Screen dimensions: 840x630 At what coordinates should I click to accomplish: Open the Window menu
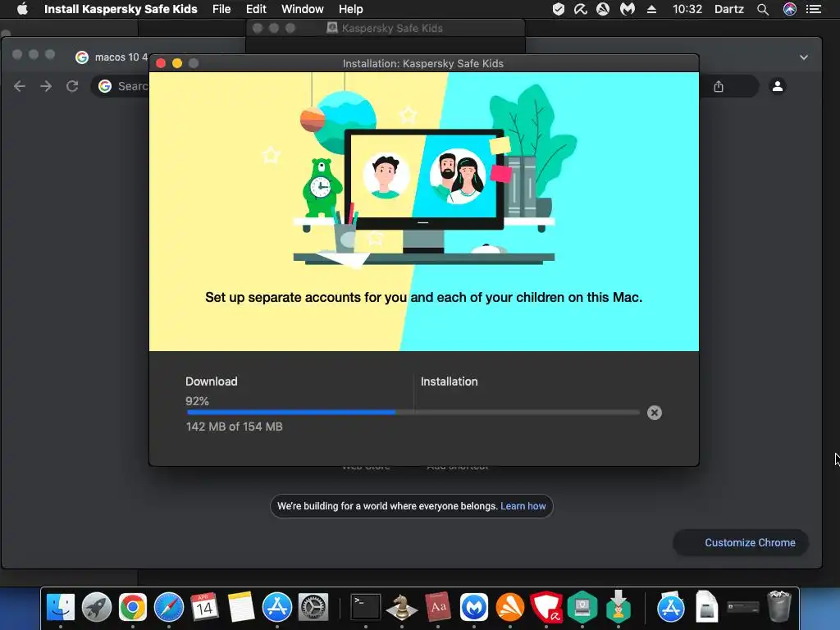[x=302, y=9]
